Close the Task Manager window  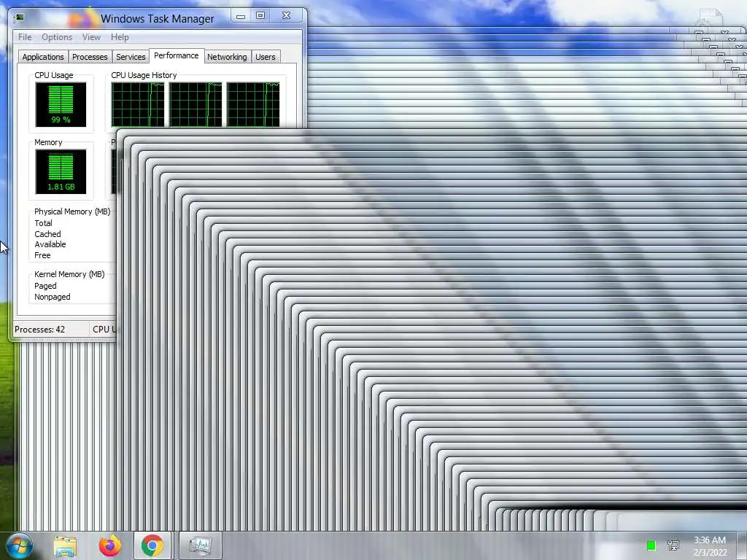286,16
